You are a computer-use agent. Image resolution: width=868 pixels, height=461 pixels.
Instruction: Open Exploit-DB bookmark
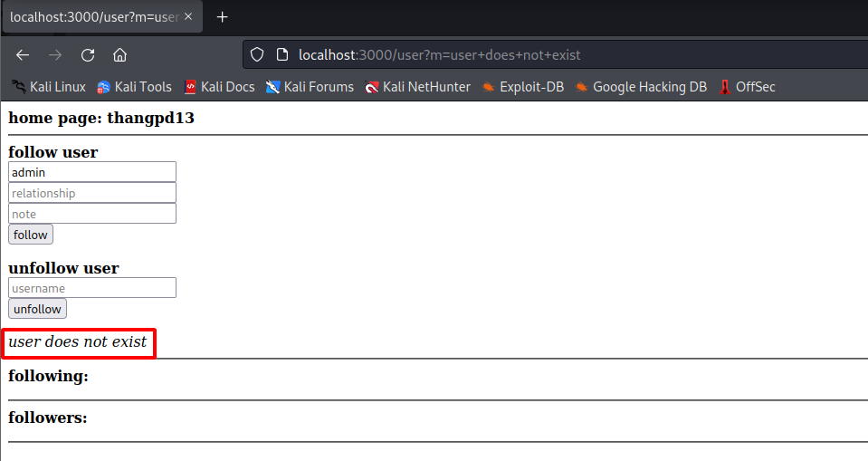click(522, 87)
